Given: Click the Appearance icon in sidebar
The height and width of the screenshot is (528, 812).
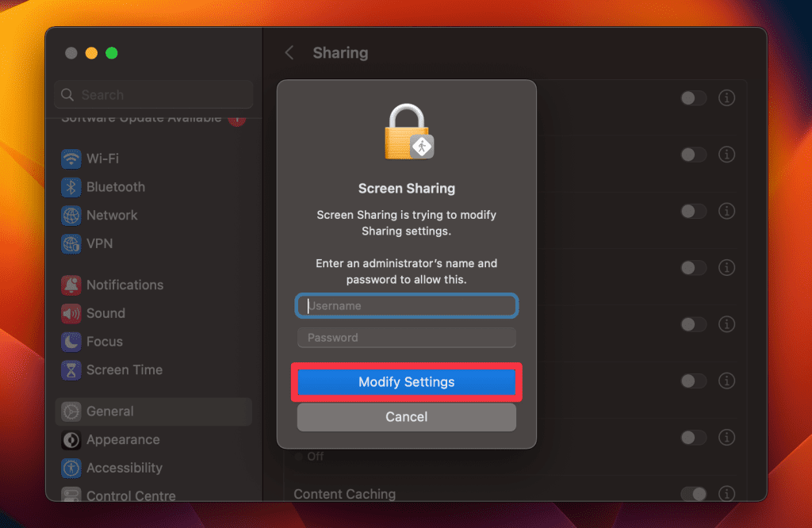Looking at the screenshot, I should [71, 440].
